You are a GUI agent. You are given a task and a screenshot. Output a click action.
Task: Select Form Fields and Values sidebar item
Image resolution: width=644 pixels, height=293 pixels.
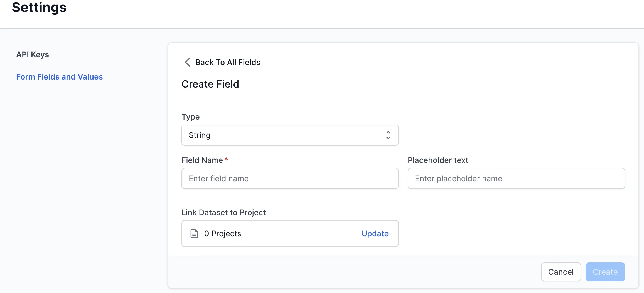click(x=59, y=77)
